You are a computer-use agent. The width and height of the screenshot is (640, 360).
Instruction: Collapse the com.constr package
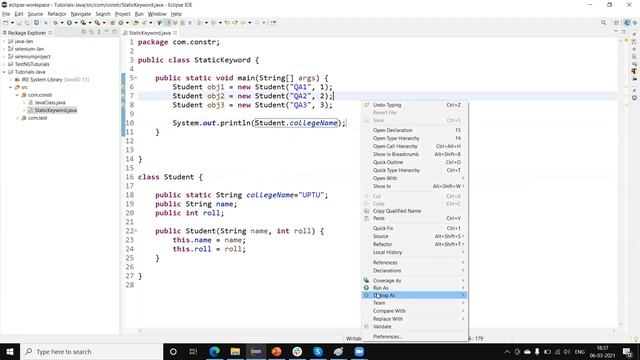[x=18, y=95]
